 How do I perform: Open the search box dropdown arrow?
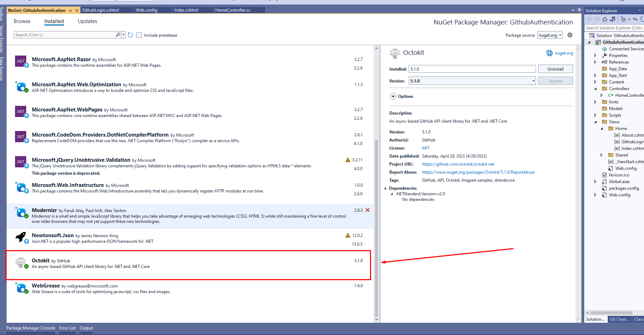click(x=123, y=35)
